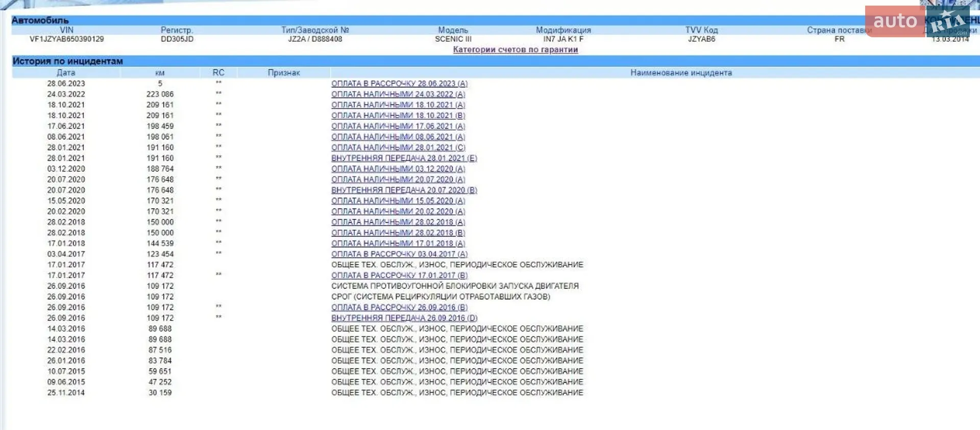Select VIN value VF1JZYAB650390129

(67, 39)
